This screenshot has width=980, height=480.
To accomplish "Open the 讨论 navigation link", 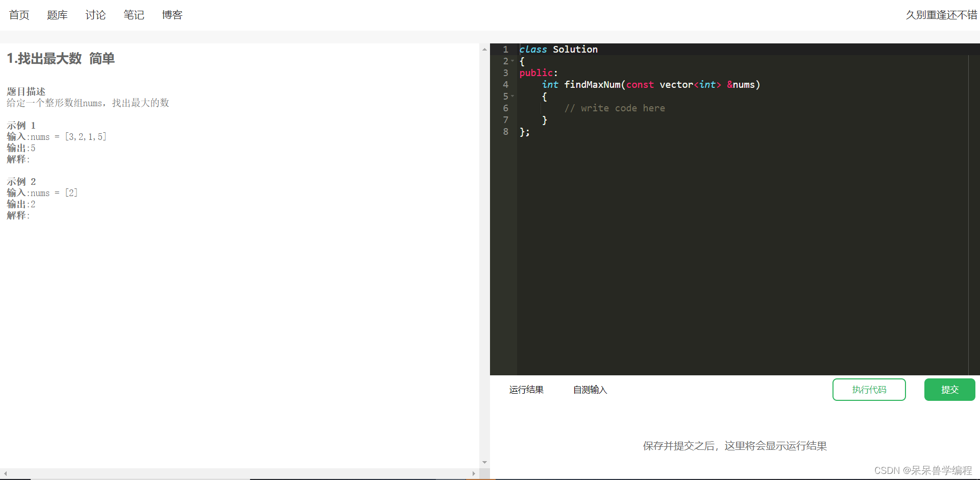I will pyautogui.click(x=95, y=15).
